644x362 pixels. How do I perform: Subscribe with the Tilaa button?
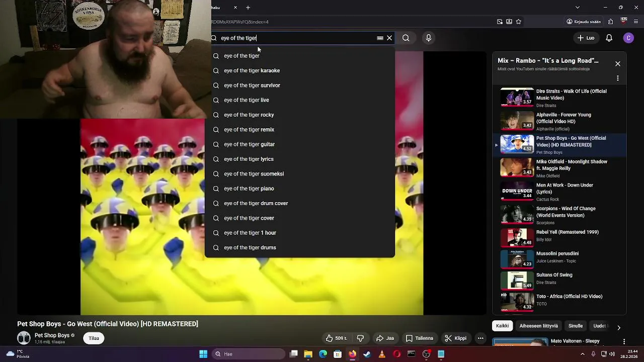(x=94, y=338)
